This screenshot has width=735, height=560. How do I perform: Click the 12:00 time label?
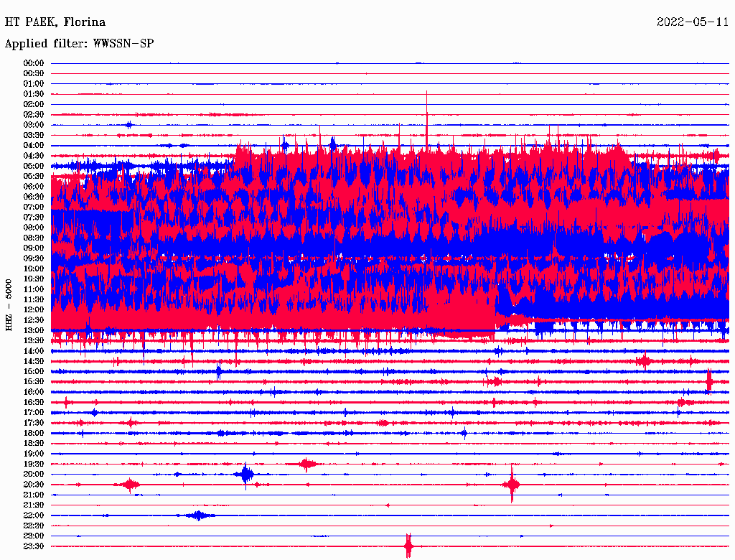pos(34,310)
